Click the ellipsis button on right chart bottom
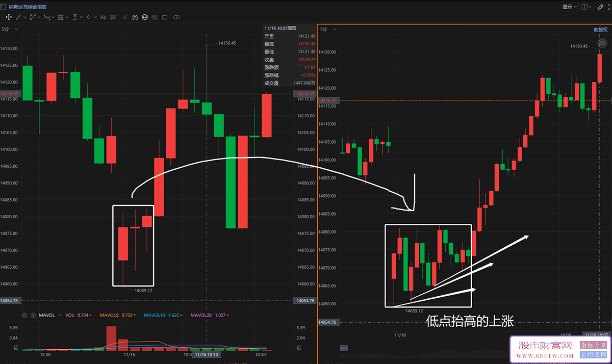Screen dimensions: 612x364 point(344,348)
